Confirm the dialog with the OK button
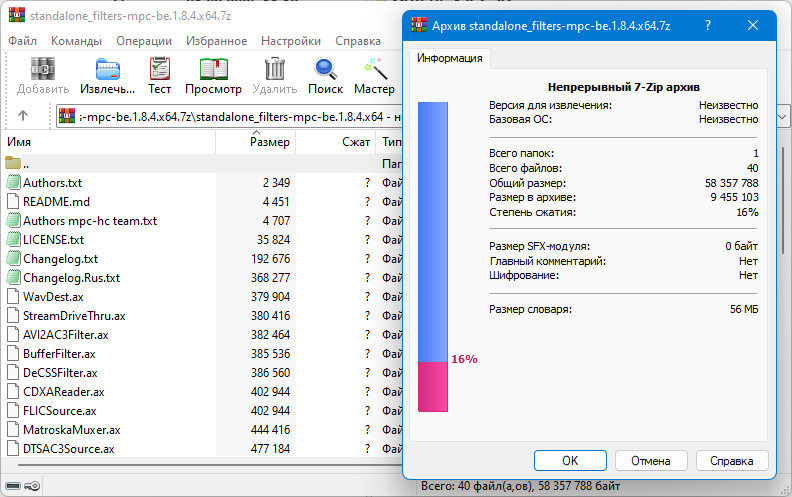Image resolution: width=792 pixels, height=497 pixels. click(570, 461)
